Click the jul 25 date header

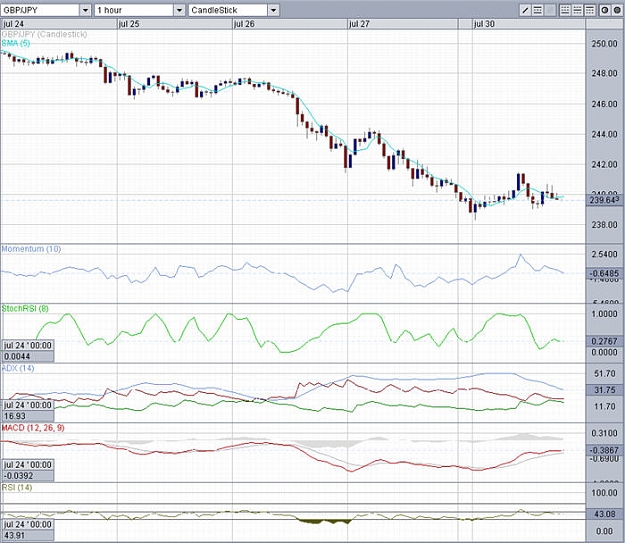tap(129, 24)
